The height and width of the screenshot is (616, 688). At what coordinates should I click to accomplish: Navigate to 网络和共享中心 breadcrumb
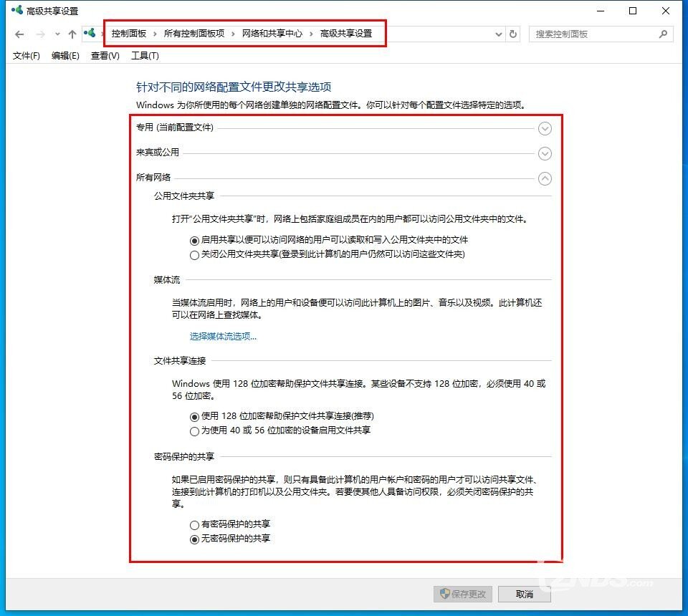tap(272, 34)
